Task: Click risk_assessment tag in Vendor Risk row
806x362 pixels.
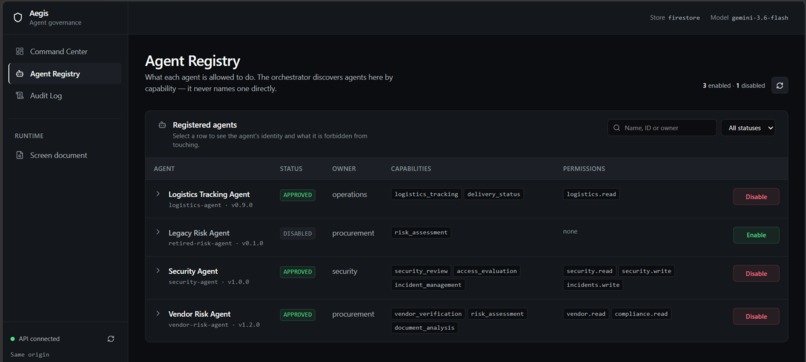Action: (x=497, y=314)
